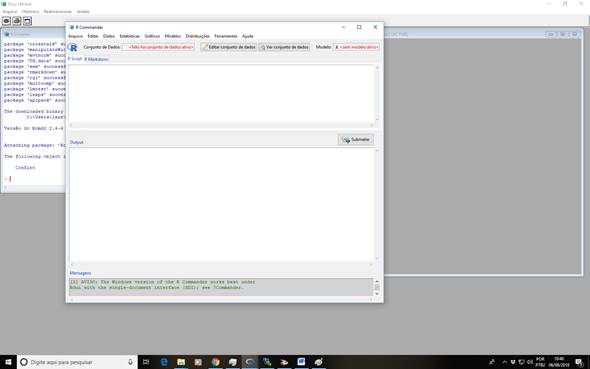The width and height of the screenshot is (590, 369).
Task: Open File Explorer from the taskbar
Action: 181,362
